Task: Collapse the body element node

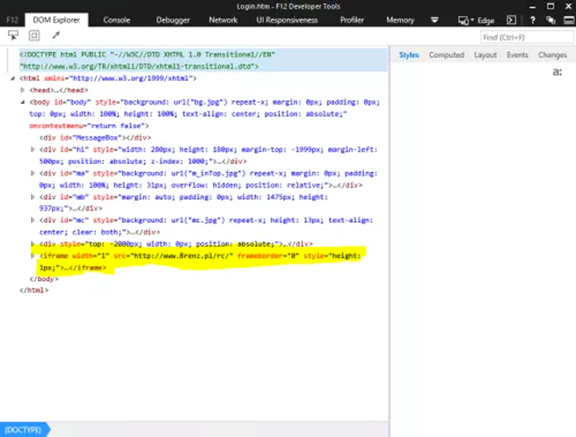Action: coord(22,102)
